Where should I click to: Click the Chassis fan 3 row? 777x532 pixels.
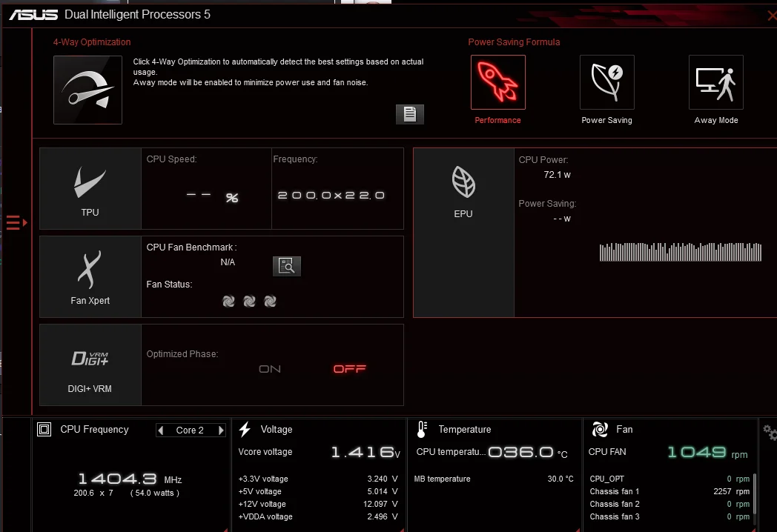tap(669, 516)
